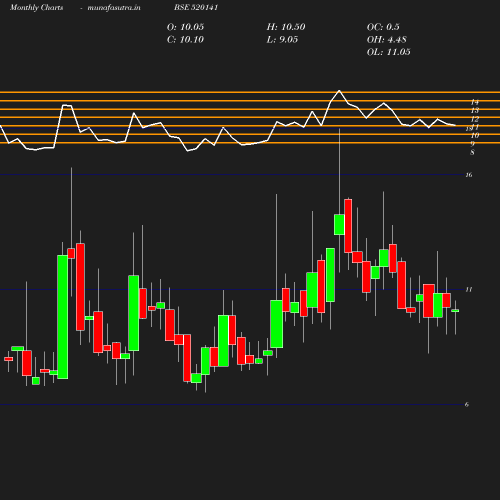Click the price axis label 6
The height and width of the screenshot is (500, 500).
467,405
